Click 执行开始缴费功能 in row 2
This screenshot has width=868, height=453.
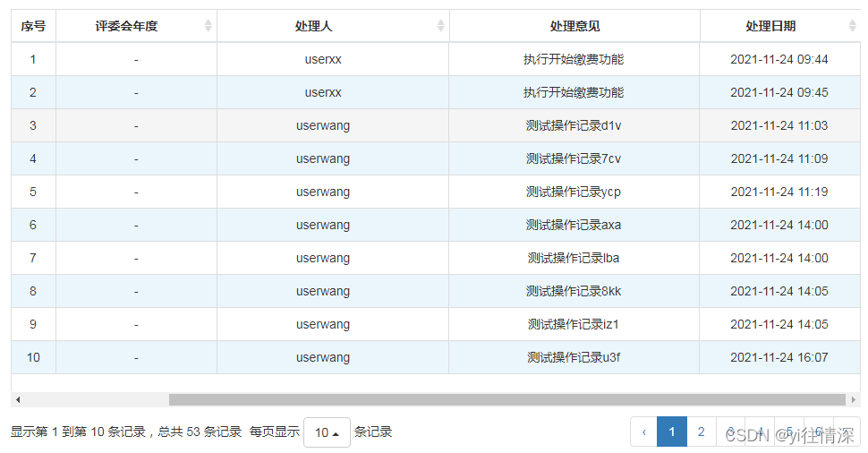coord(574,92)
